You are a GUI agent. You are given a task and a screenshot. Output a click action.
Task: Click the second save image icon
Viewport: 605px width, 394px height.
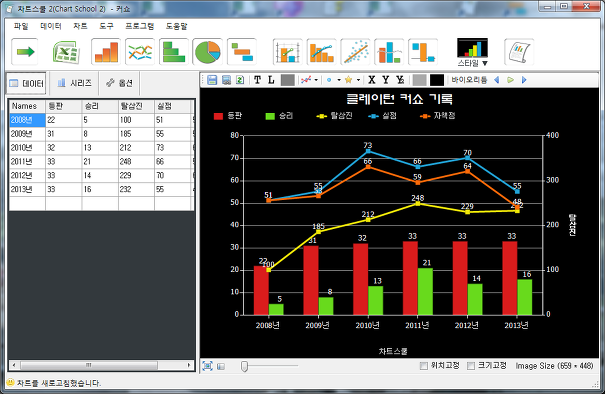[x=226, y=80]
